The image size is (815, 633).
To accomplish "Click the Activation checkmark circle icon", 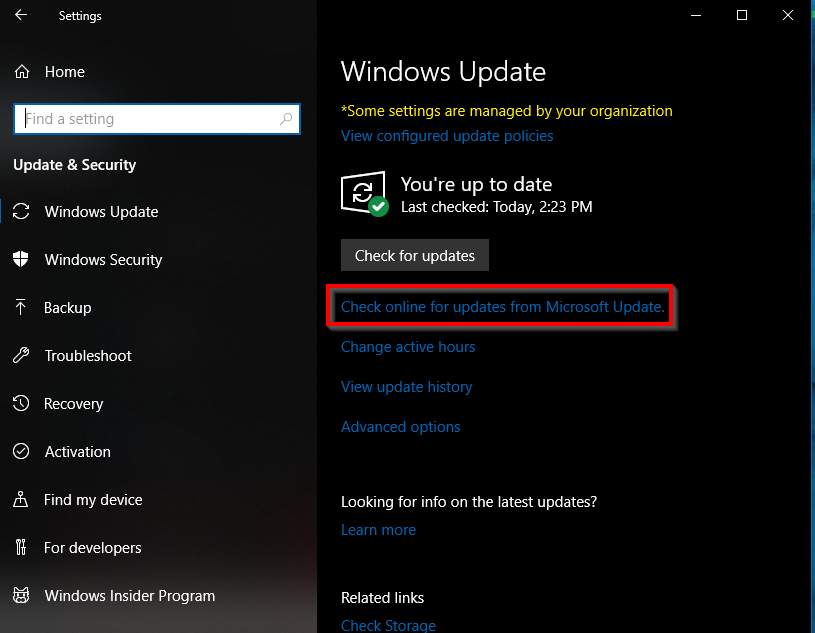I will pyautogui.click(x=21, y=451).
